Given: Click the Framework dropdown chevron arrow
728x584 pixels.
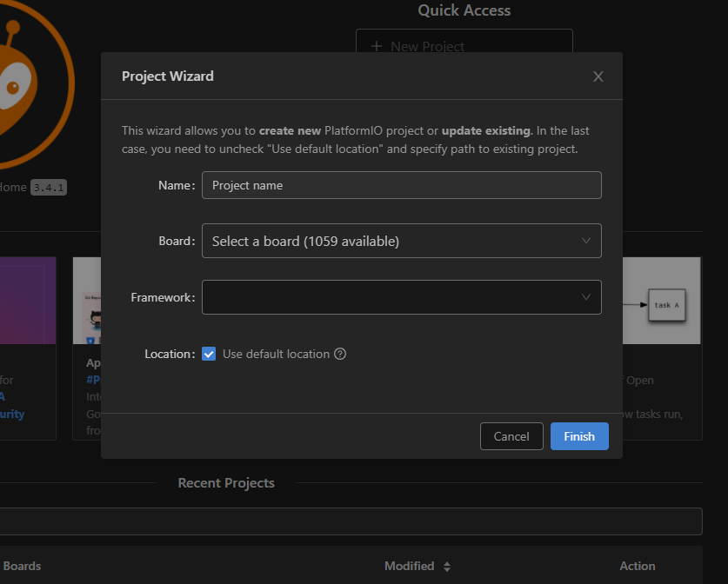Looking at the screenshot, I should [x=586, y=297].
